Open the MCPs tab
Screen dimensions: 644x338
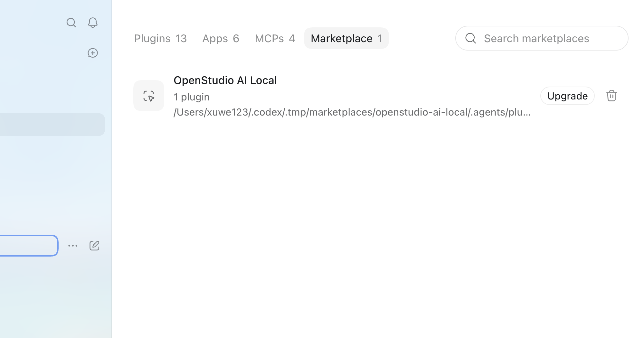275,38
